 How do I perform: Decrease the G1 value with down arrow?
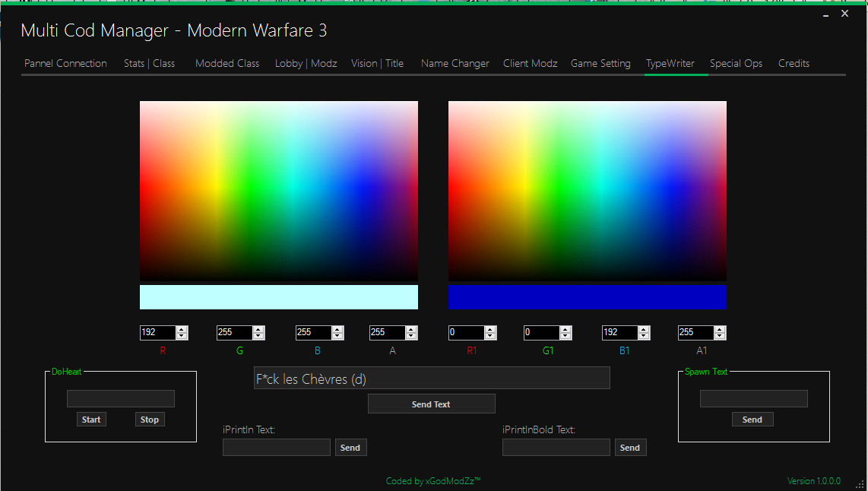(565, 336)
